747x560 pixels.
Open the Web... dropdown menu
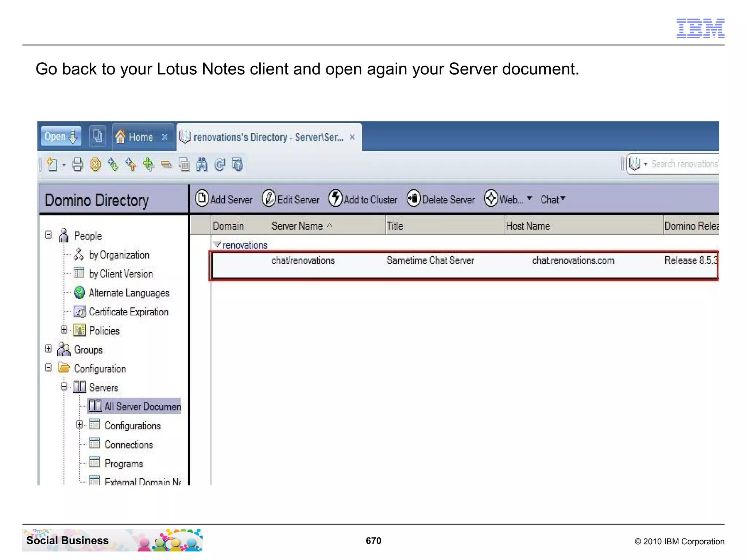pyautogui.click(x=508, y=199)
